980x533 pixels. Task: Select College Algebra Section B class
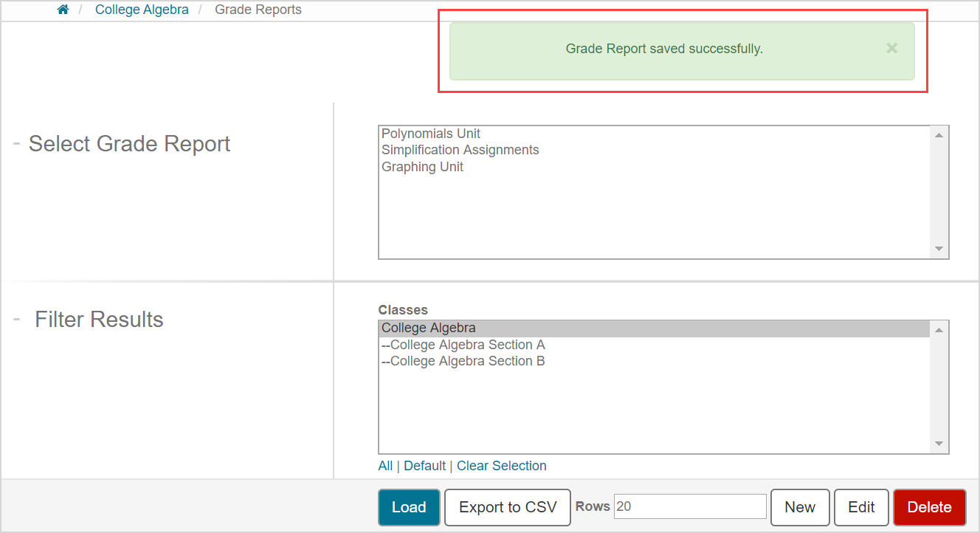(x=463, y=360)
